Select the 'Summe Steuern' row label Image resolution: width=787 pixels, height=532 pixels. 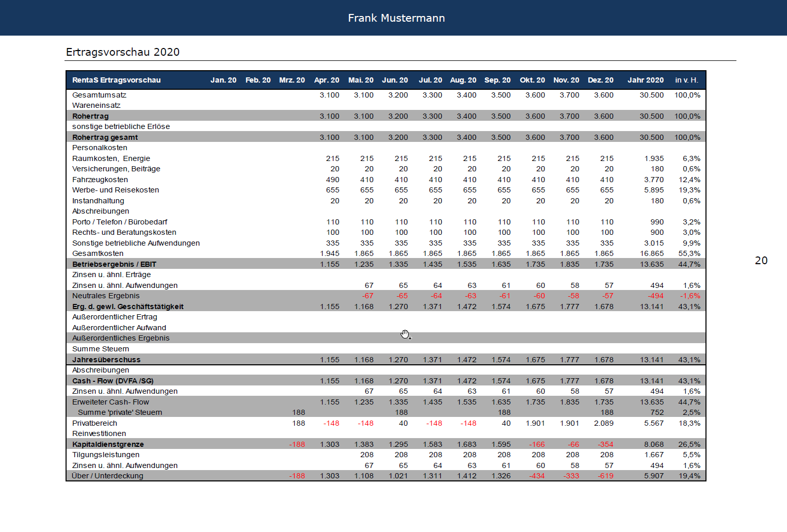point(101,349)
